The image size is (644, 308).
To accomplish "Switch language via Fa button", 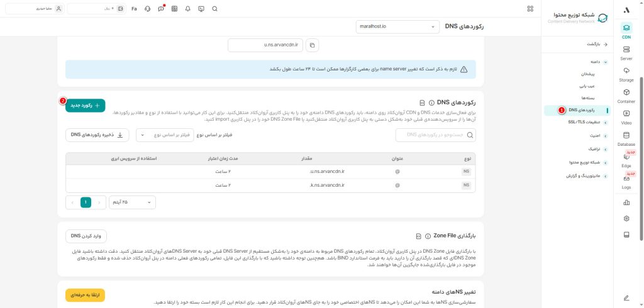I will click(x=135, y=9).
